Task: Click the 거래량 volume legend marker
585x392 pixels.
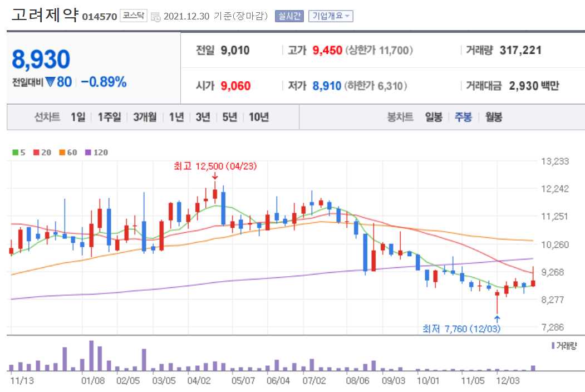Action: (564, 346)
